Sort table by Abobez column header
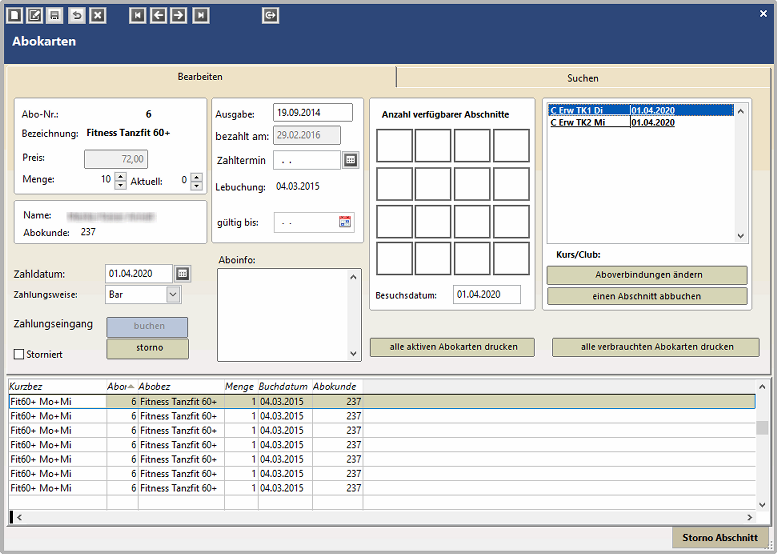Image resolution: width=777 pixels, height=554 pixels. tap(181, 387)
